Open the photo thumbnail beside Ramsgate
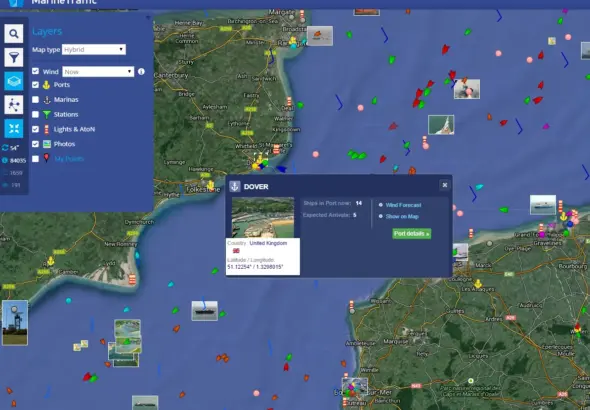Screen dimensions: 590x410 click(x=320, y=36)
